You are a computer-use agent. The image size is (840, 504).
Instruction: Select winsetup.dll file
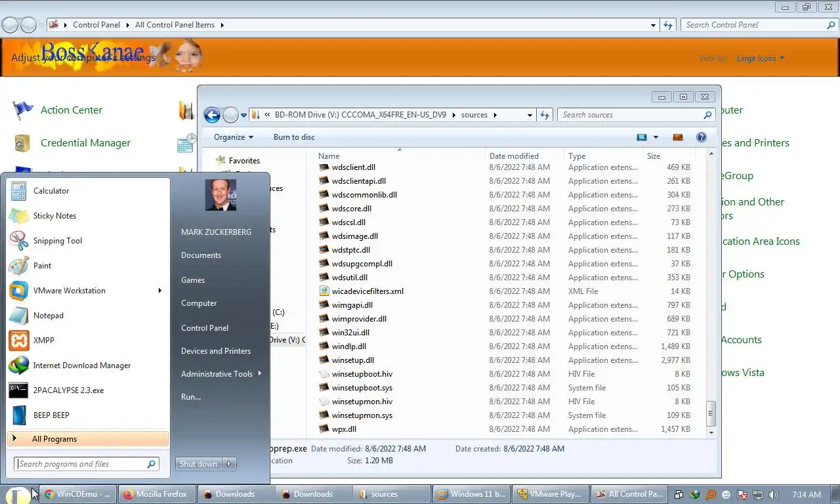click(x=352, y=360)
